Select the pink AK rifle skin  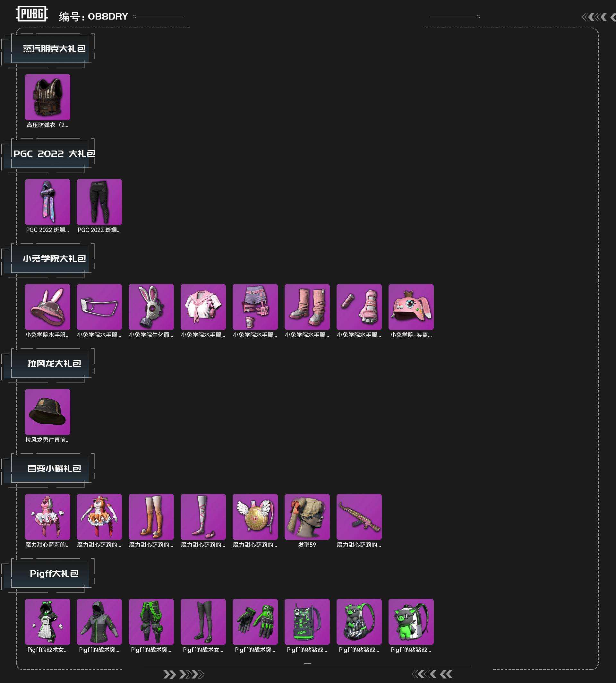click(359, 517)
